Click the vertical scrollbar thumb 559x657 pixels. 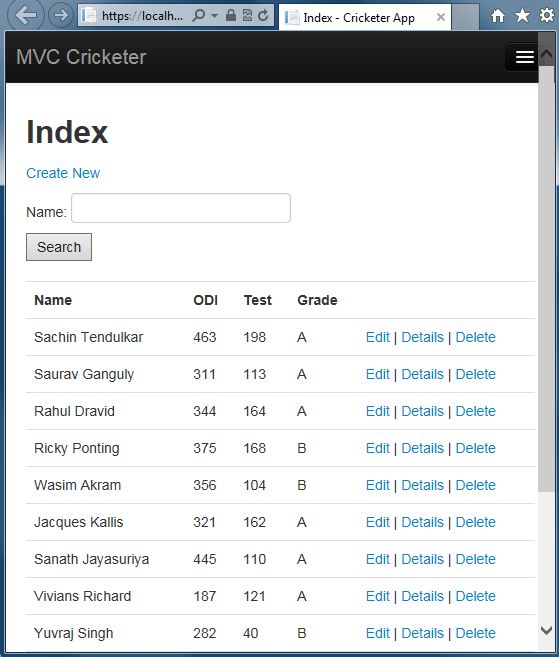[546, 278]
